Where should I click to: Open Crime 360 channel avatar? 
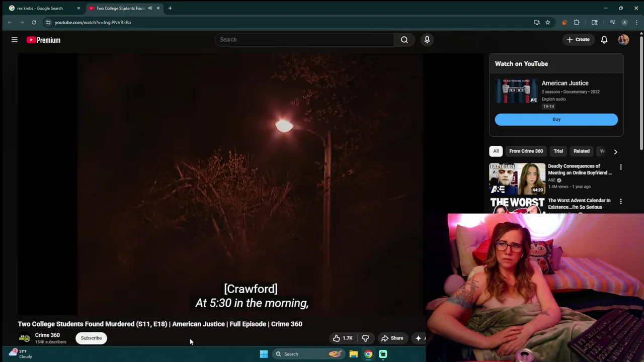(x=24, y=338)
